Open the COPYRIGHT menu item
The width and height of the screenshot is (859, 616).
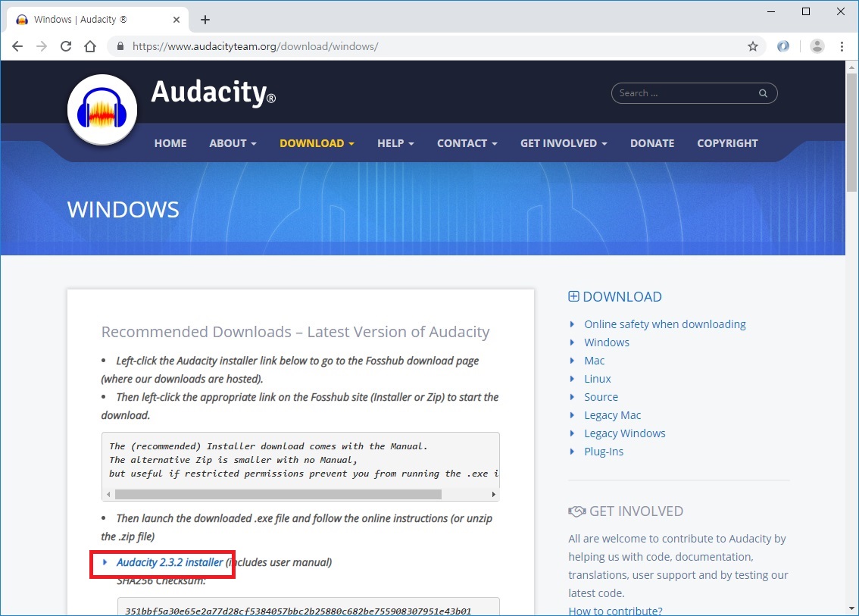[x=727, y=143]
